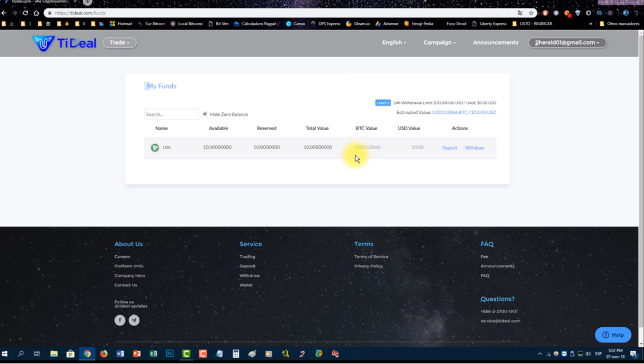Open the Campaign dropdown menu
Screen dimensions: 644x364
point(439,42)
